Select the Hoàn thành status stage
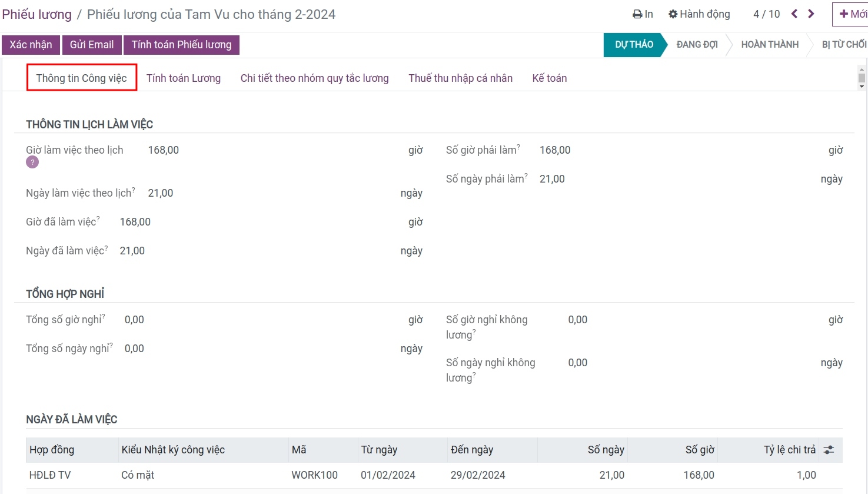The width and height of the screenshot is (868, 494). tap(769, 45)
